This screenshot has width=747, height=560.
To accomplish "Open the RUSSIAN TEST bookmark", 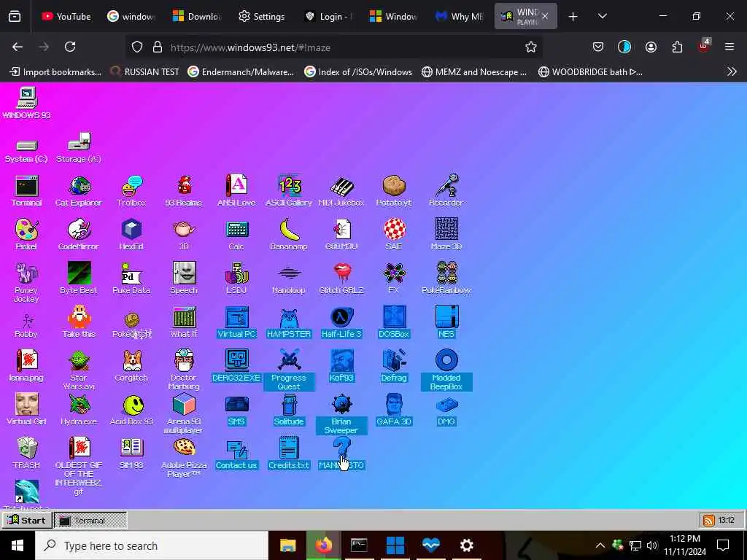I will (144, 72).
